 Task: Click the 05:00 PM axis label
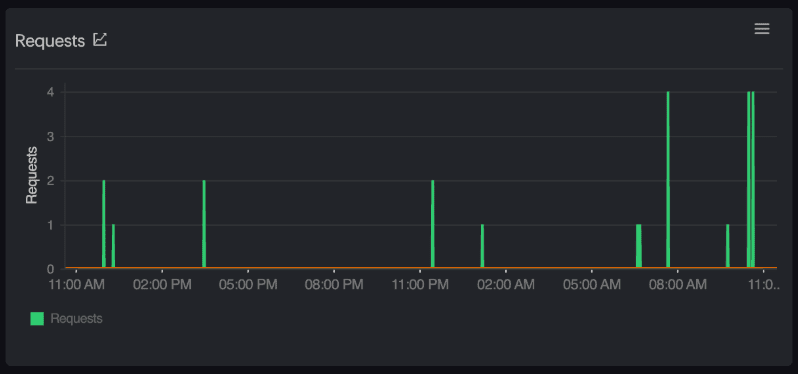point(248,284)
